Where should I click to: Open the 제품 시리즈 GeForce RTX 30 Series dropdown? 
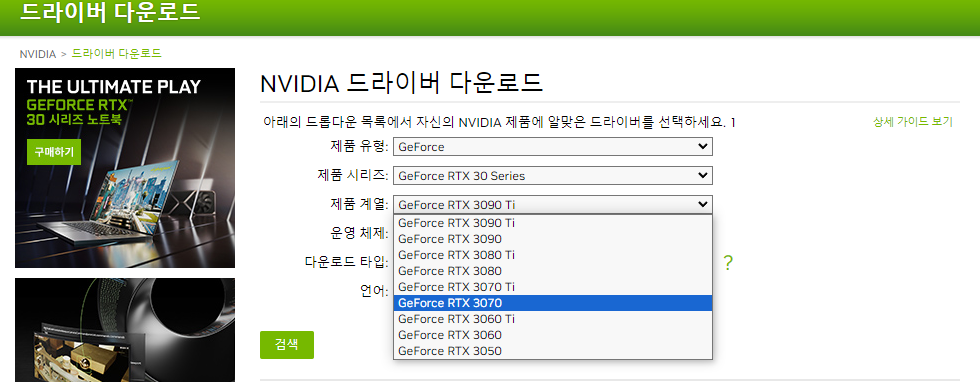click(x=552, y=176)
